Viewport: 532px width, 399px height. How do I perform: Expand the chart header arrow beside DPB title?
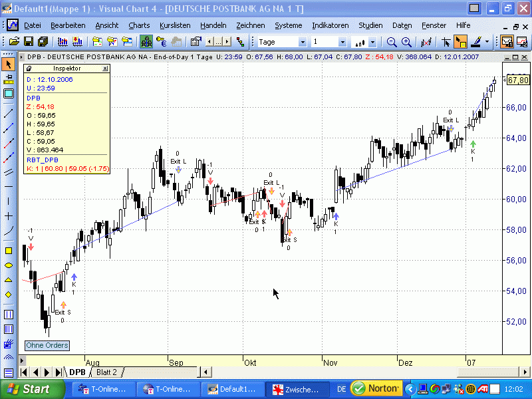22,57
